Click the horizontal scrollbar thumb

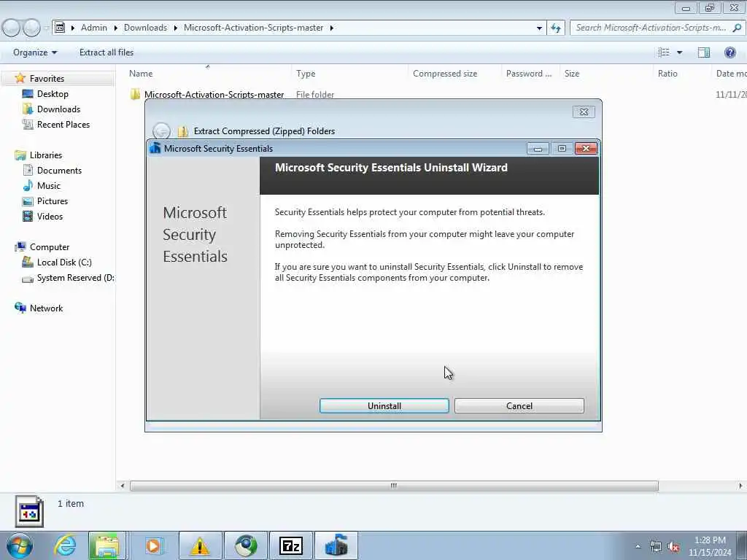pyautogui.click(x=394, y=486)
